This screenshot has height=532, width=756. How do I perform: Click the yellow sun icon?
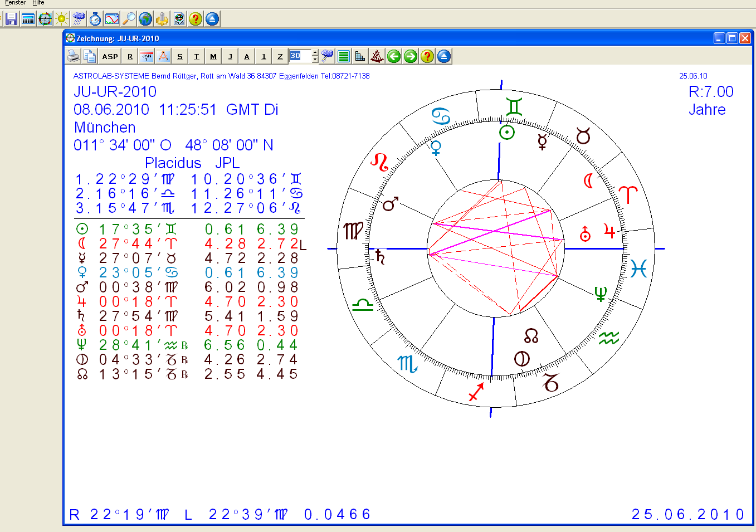point(62,19)
